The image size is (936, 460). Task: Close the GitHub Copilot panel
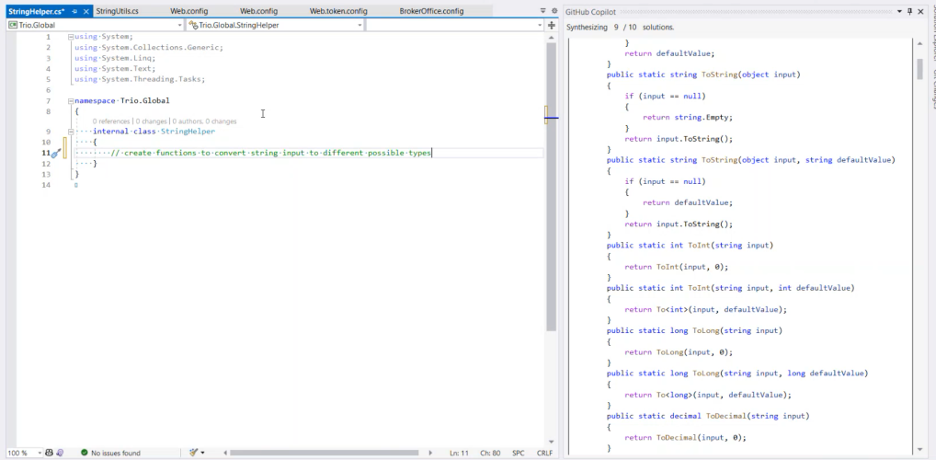921,11
